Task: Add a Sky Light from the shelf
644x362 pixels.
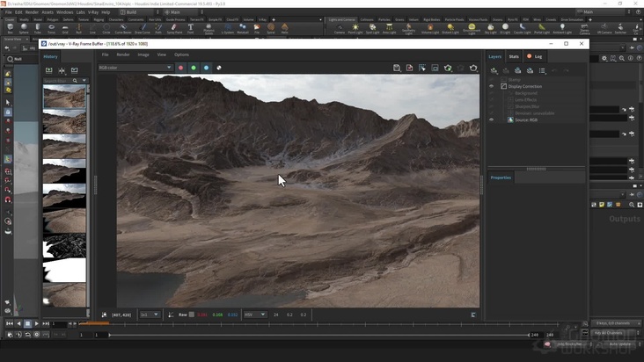Action: click(x=490, y=28)
